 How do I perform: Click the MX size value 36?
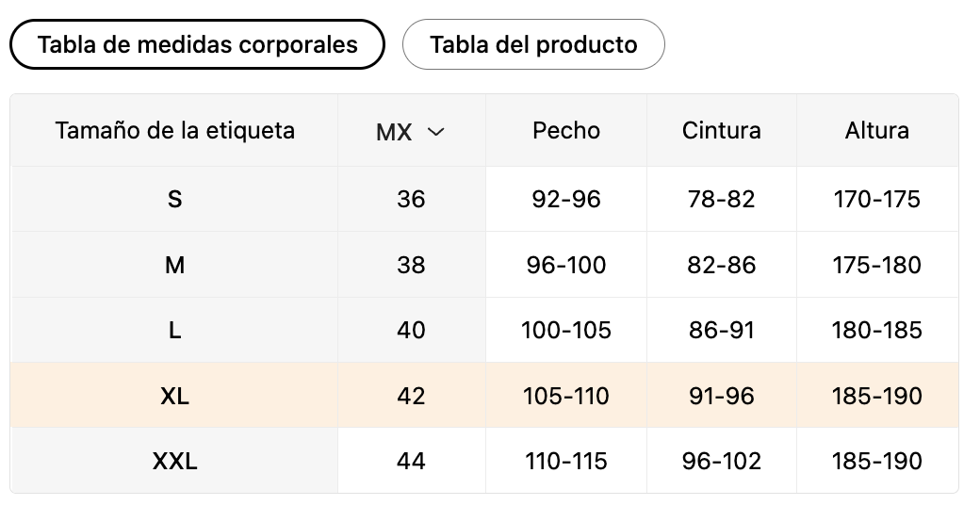point(411,199)
